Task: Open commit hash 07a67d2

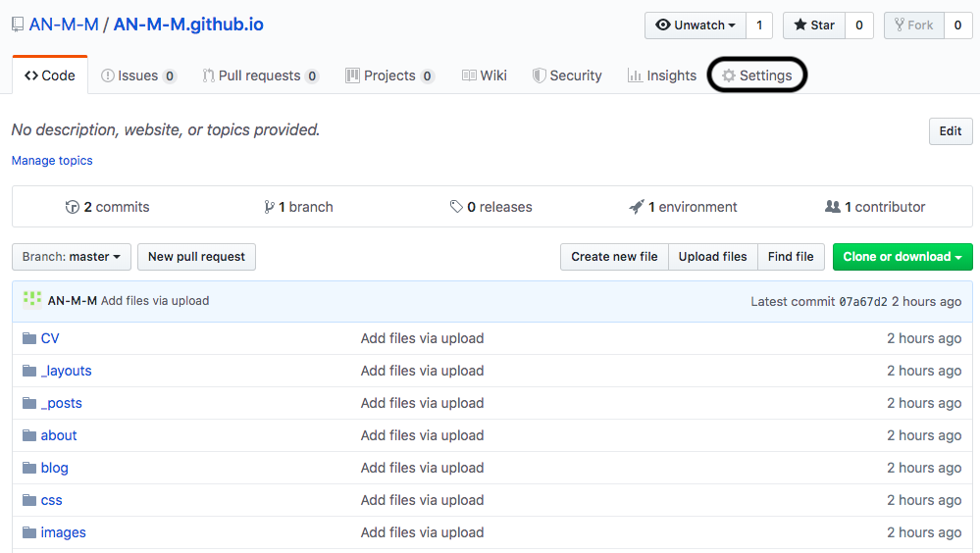Action: (863, 302)
